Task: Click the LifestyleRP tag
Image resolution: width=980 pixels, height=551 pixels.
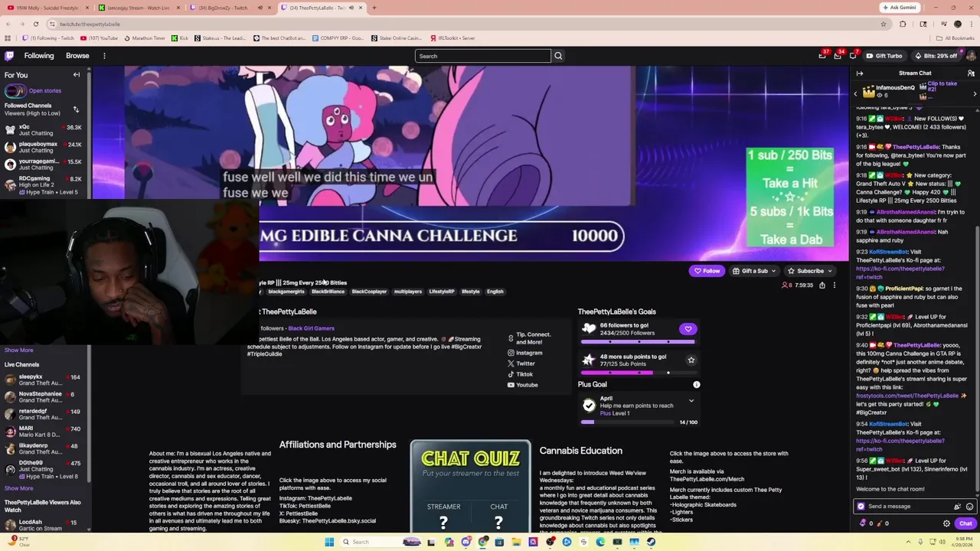Action: 442,292
